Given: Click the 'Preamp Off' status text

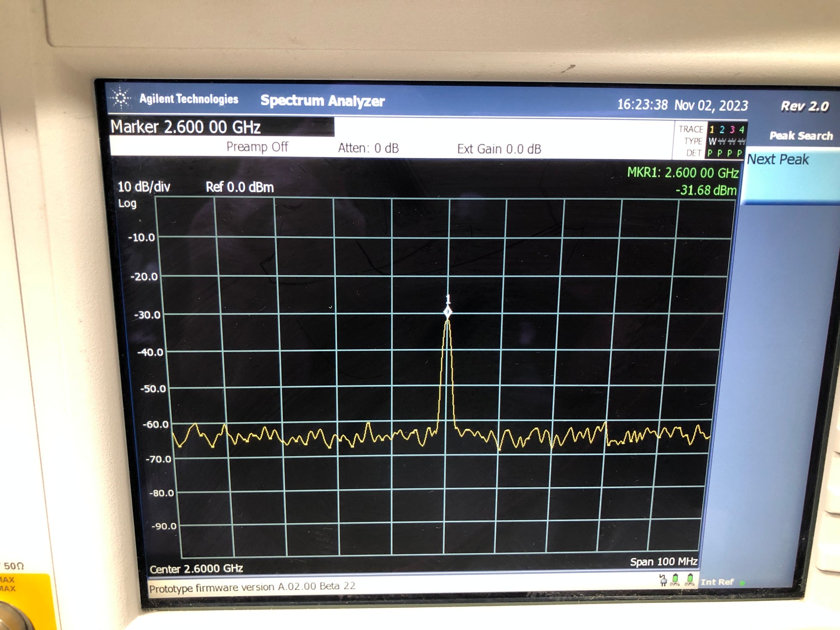Looking at the screenshot, I should [257, 147].
